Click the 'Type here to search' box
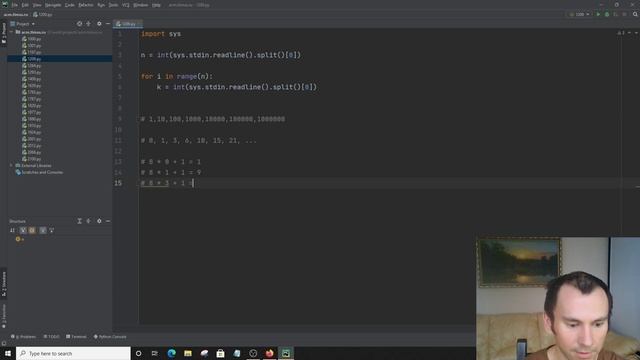This screenshot has width=640, height=360. pos(73,353)
